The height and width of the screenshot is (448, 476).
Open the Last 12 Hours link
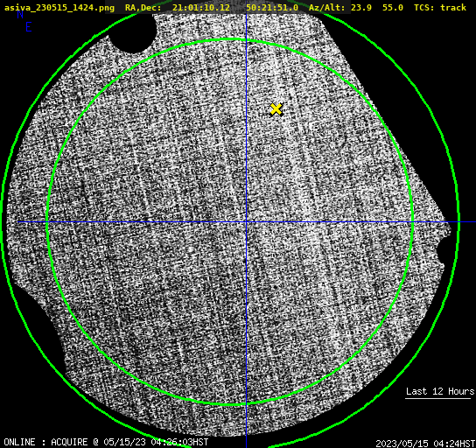tap(440, 391)
